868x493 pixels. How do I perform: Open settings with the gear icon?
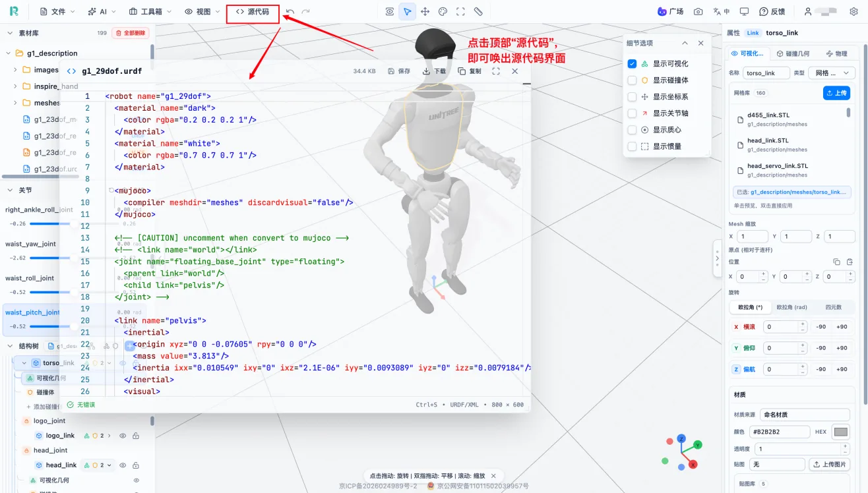(x=852, y=12)
